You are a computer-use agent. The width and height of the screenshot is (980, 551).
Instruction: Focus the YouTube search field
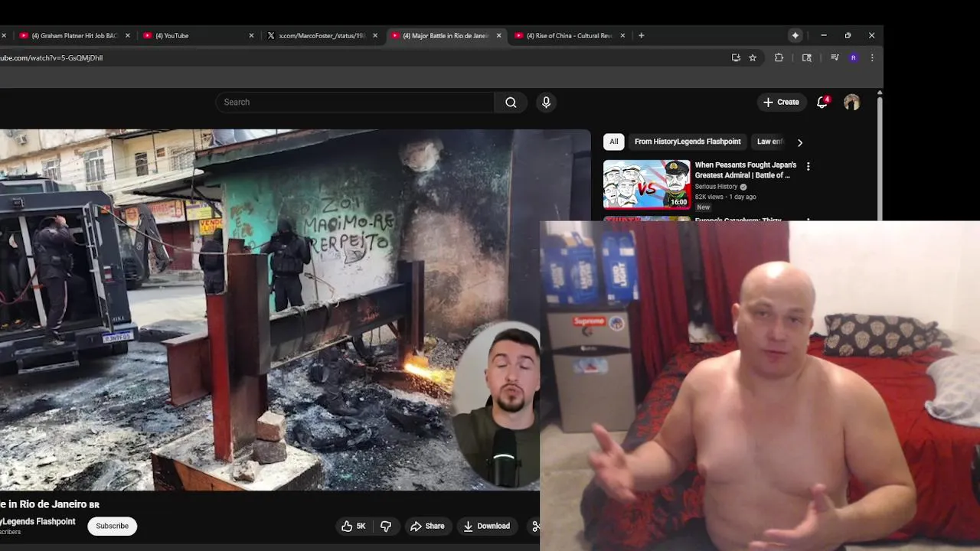[355, 103]
